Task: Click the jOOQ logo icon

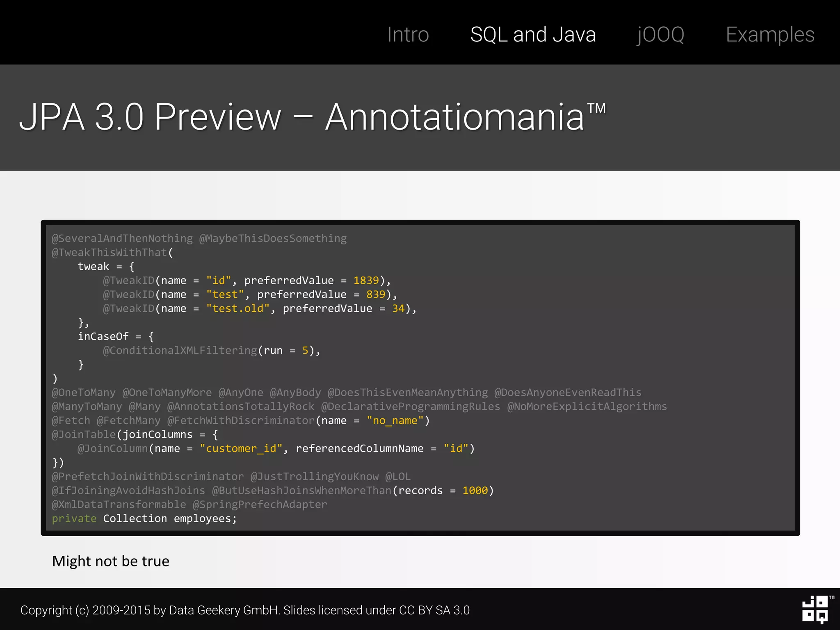Action: (815, 609)
